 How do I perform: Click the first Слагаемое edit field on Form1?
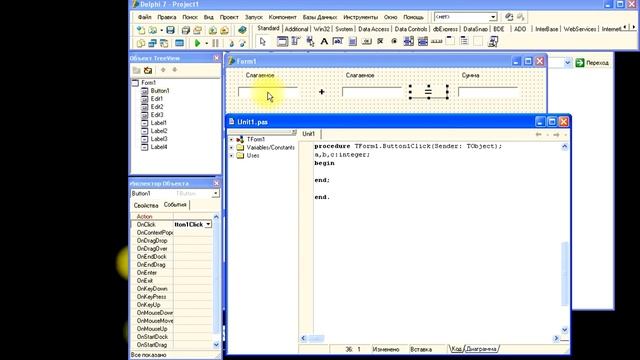[268, 92]
